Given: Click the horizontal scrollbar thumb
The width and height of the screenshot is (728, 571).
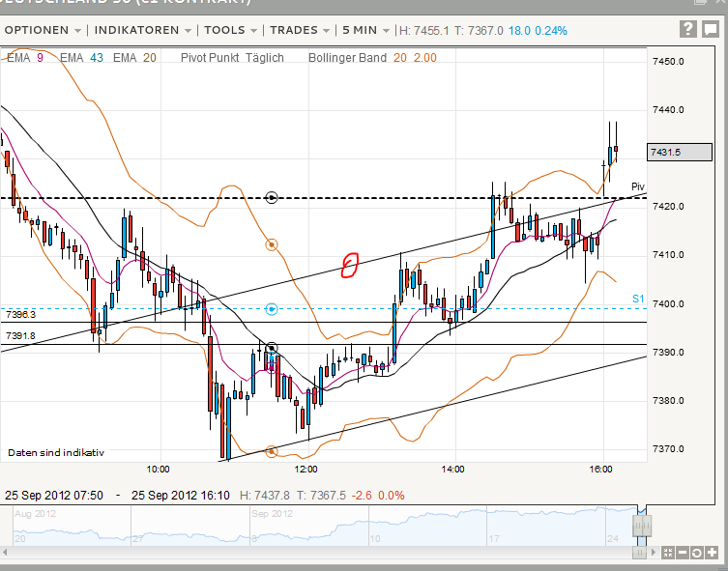Looking at the screenshot, I should (639, 553).
